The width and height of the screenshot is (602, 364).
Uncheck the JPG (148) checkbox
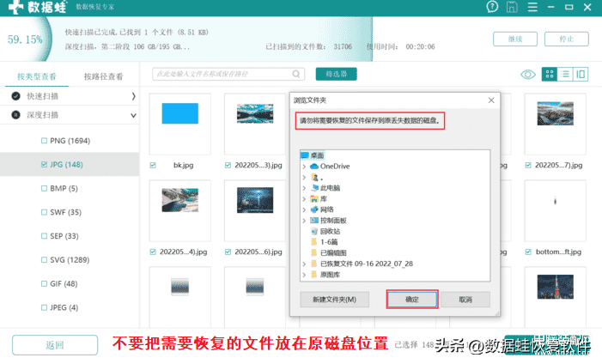click(44, 164)
